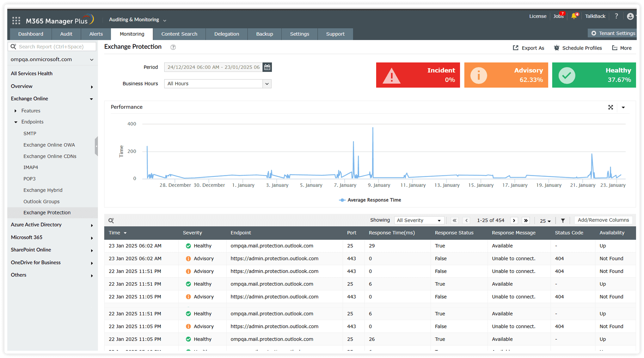Open the filter funnel above the report table
The width and height of the screenshot is (644, 358).
(x=563, y=220)
